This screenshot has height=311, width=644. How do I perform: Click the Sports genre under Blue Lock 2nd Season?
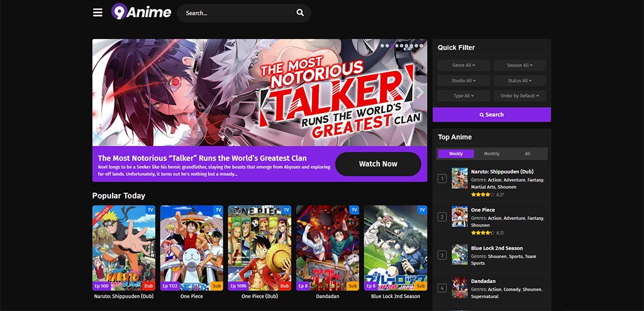(x=516, y=256)
